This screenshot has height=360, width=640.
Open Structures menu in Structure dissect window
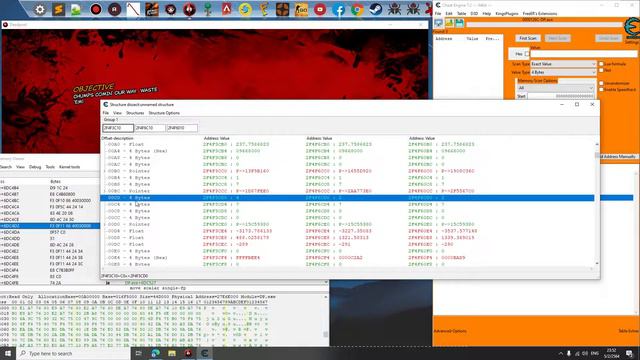[x=135, y=113]
